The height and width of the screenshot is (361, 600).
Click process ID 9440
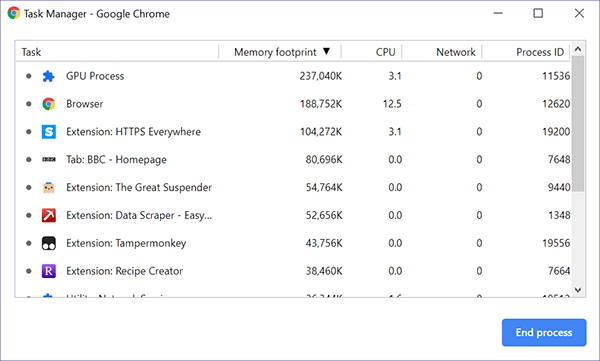click(x=559, y=188)
